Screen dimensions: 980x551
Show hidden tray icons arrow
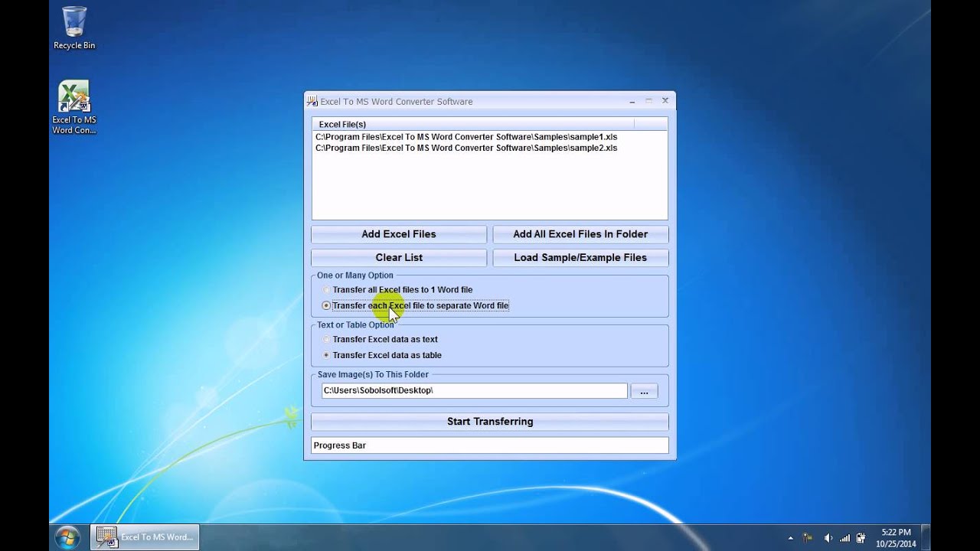pyautogui.click(x=790, y=537)
